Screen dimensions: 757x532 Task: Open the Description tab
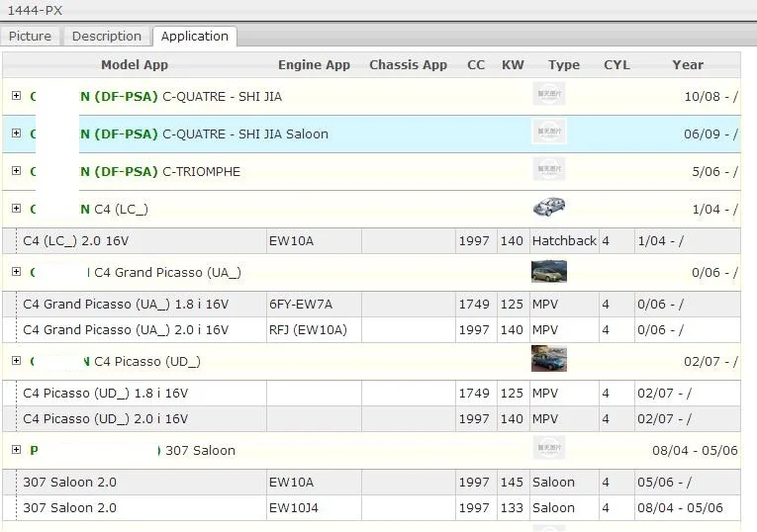[106, 37]
